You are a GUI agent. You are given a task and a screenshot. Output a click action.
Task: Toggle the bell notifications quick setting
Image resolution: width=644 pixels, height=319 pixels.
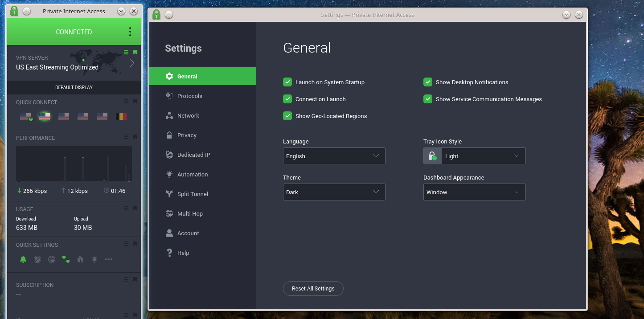click(23, 259)
